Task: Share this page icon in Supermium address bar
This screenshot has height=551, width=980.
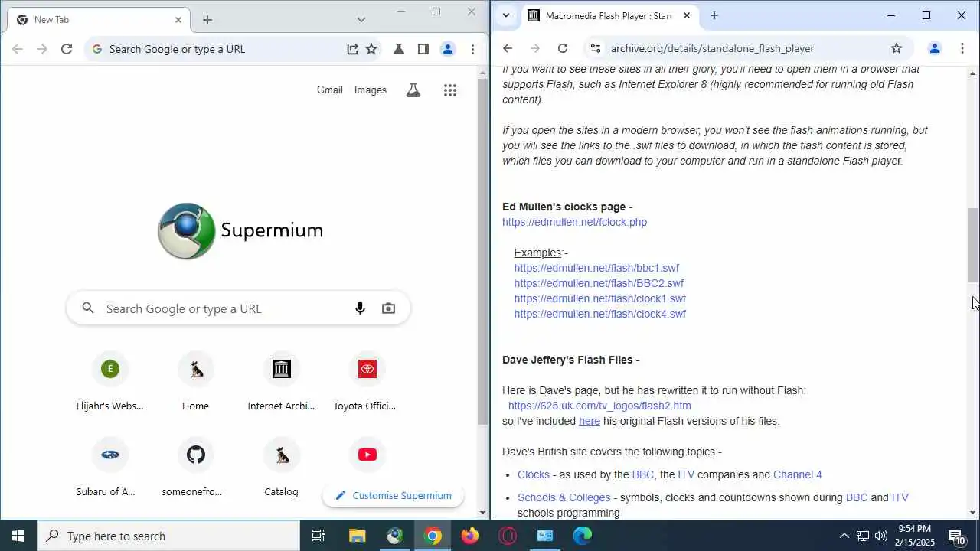Action: point(352,49)
